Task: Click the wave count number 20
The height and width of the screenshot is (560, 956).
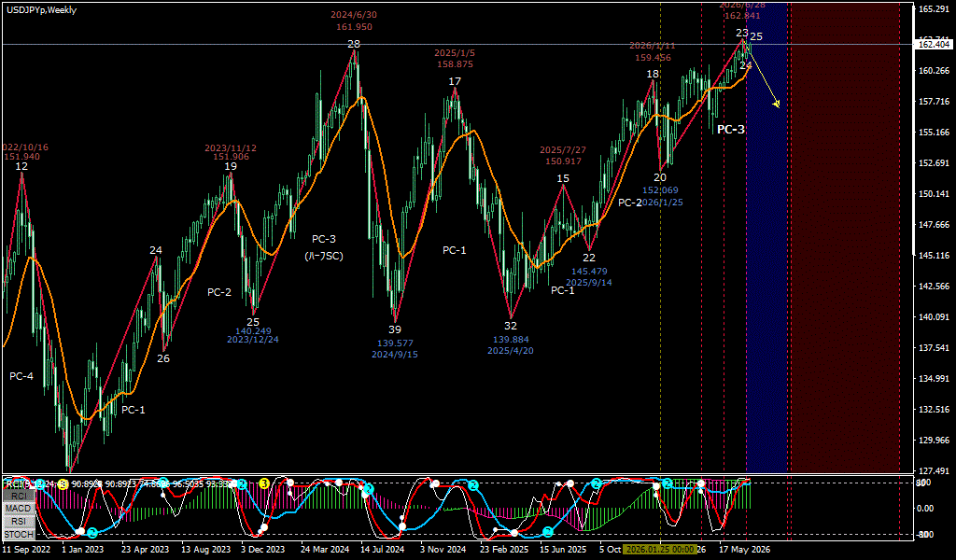Action: pyautogui.click(x=660, y=177)
